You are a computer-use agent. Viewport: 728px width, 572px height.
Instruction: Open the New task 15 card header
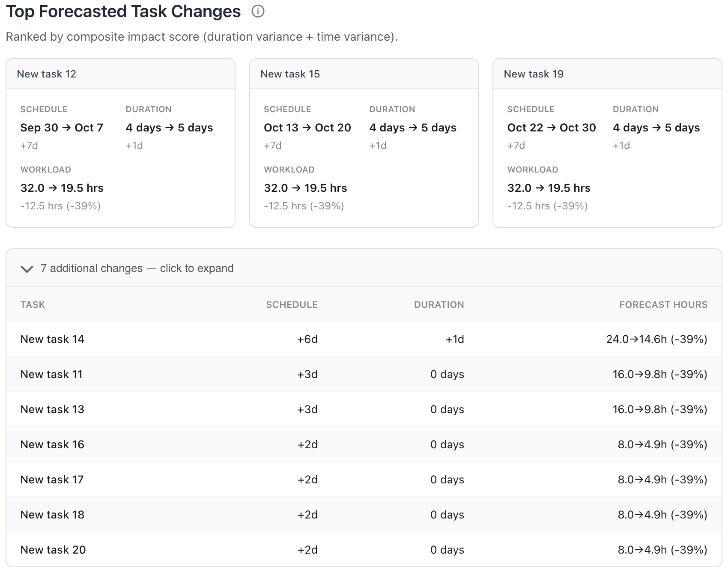[364, 74]
